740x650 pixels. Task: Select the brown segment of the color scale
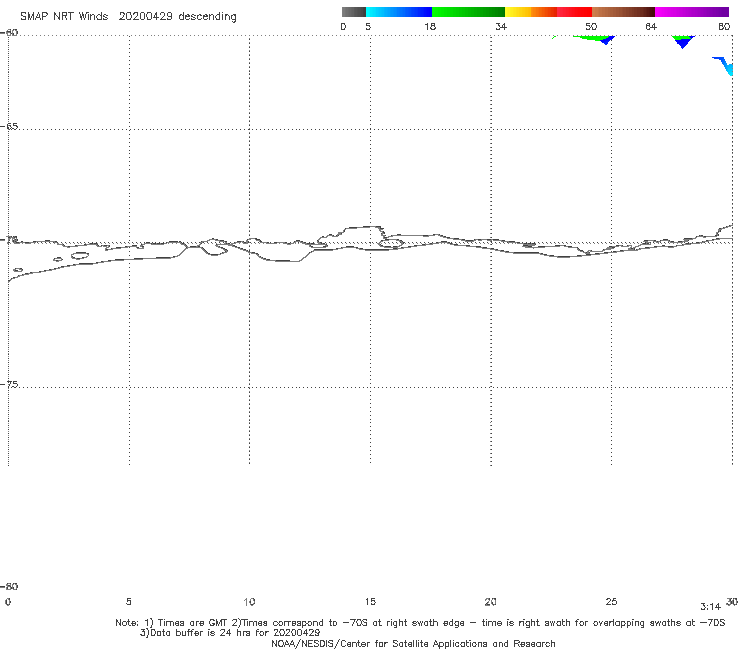[623, 12]
